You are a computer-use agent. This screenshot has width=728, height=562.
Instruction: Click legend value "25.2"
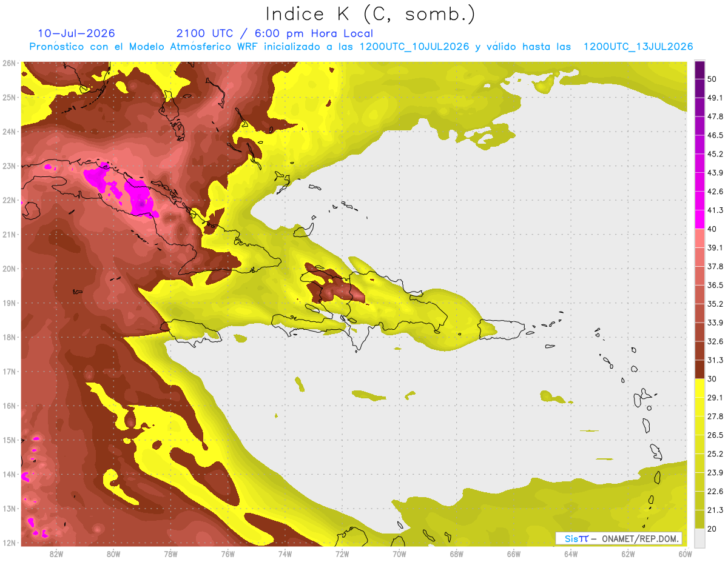point(715,454)
